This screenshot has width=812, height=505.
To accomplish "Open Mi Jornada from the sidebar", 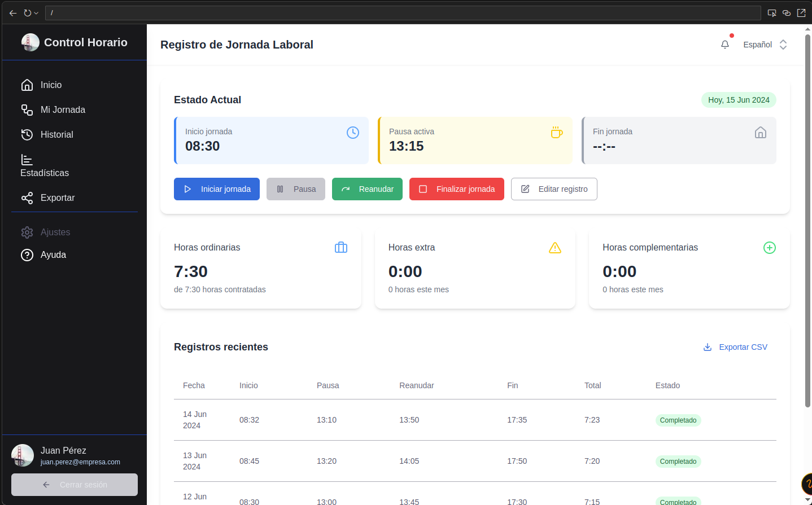I will [62, 109].
